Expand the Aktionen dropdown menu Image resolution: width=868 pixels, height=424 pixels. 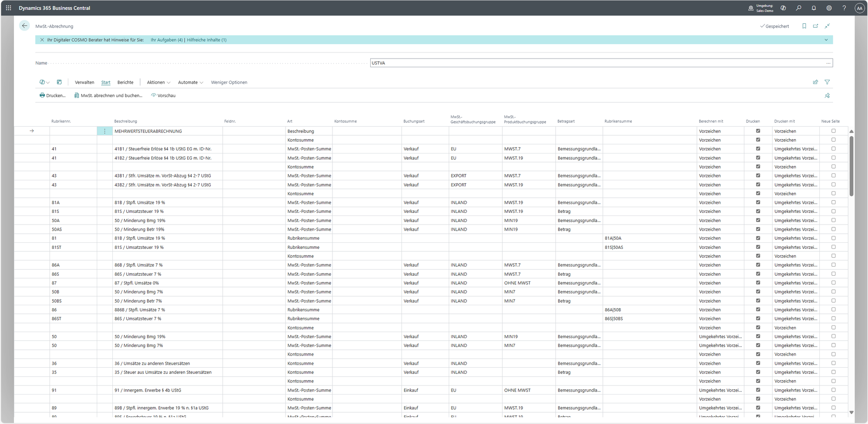click(158, 82)
